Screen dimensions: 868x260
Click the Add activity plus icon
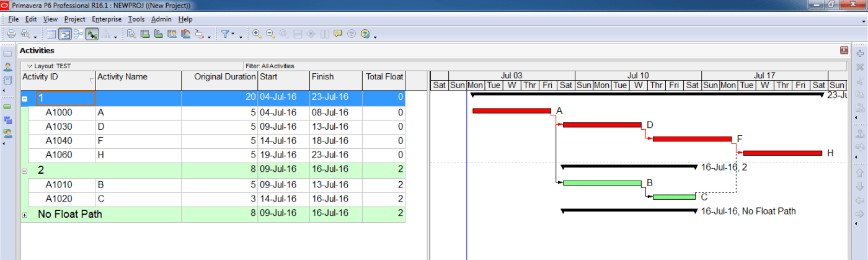pos(860,54)
